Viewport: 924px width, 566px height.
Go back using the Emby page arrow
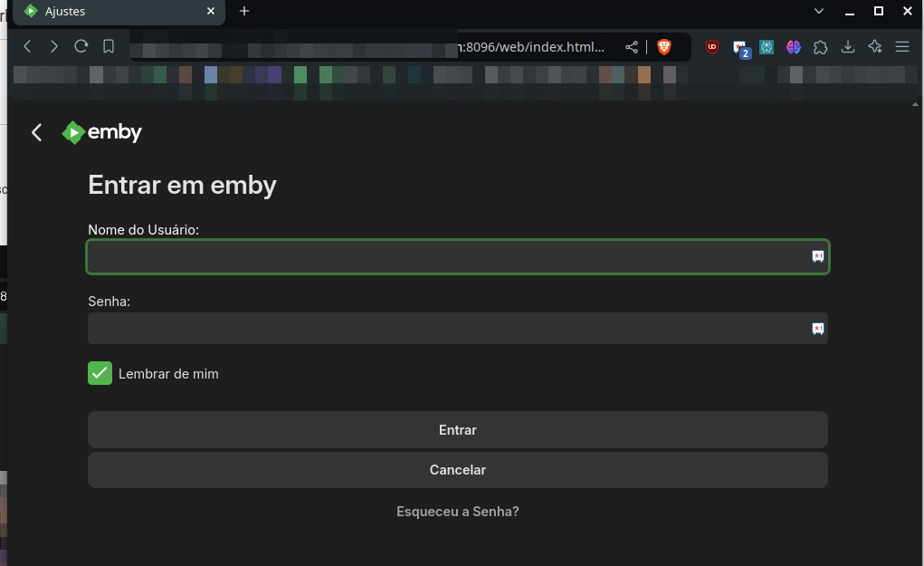click(36, 132)
